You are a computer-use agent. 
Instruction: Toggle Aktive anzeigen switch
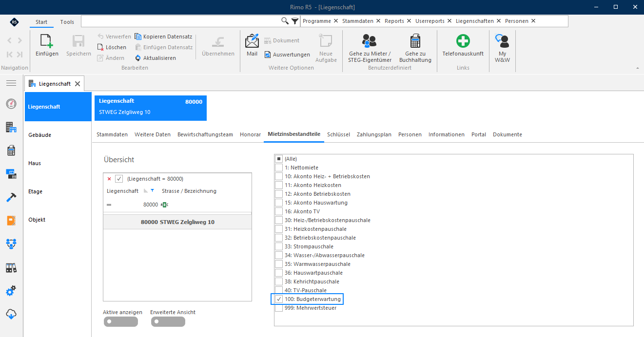tap(120, 321)
